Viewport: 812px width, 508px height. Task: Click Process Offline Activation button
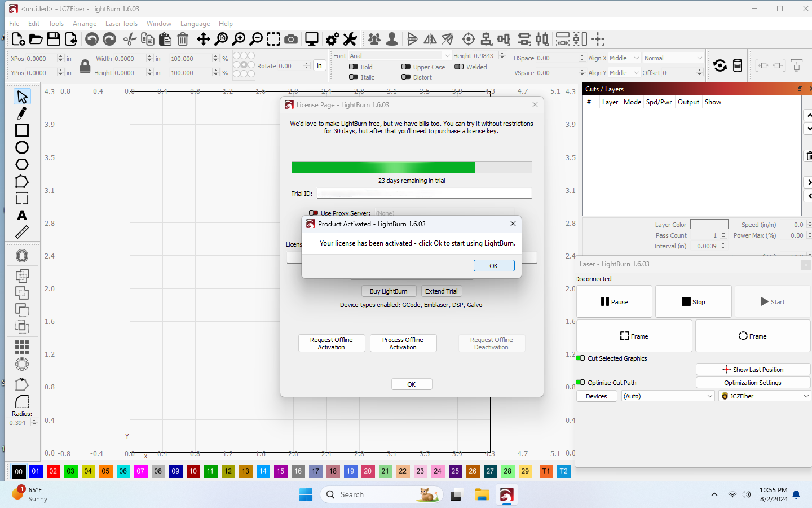(403, 343)
